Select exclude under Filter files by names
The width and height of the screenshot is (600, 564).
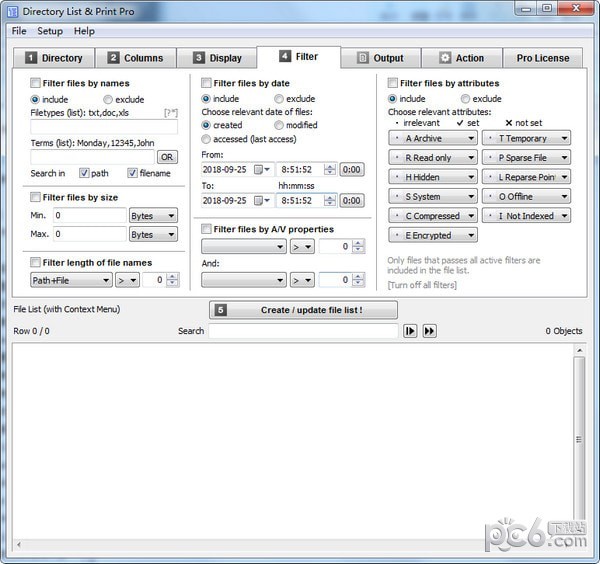108,99
